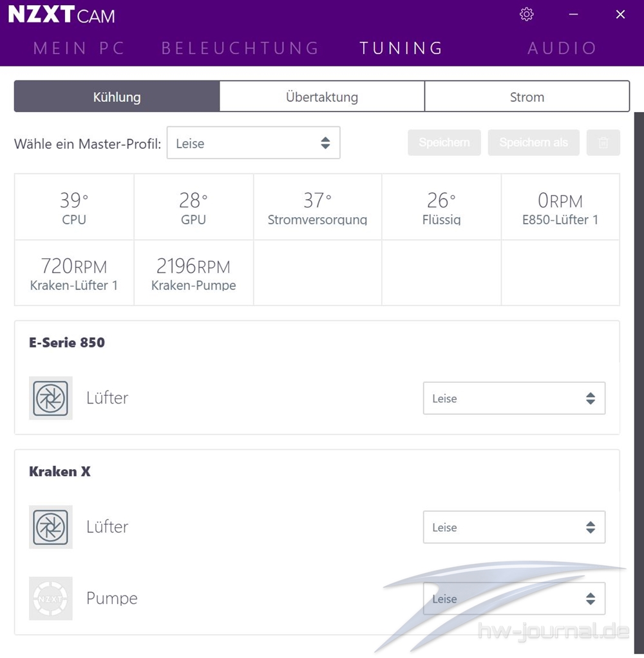644x658 pixels.
Task: Go to the BELEUCHTUNG section
Action: (x=241, y=48)
